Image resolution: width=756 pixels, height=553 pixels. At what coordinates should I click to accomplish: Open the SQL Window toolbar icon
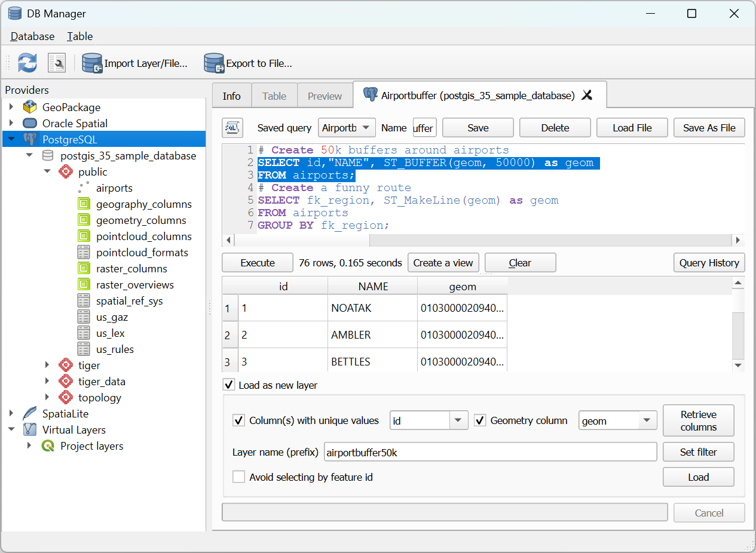(x=56, y=62)
